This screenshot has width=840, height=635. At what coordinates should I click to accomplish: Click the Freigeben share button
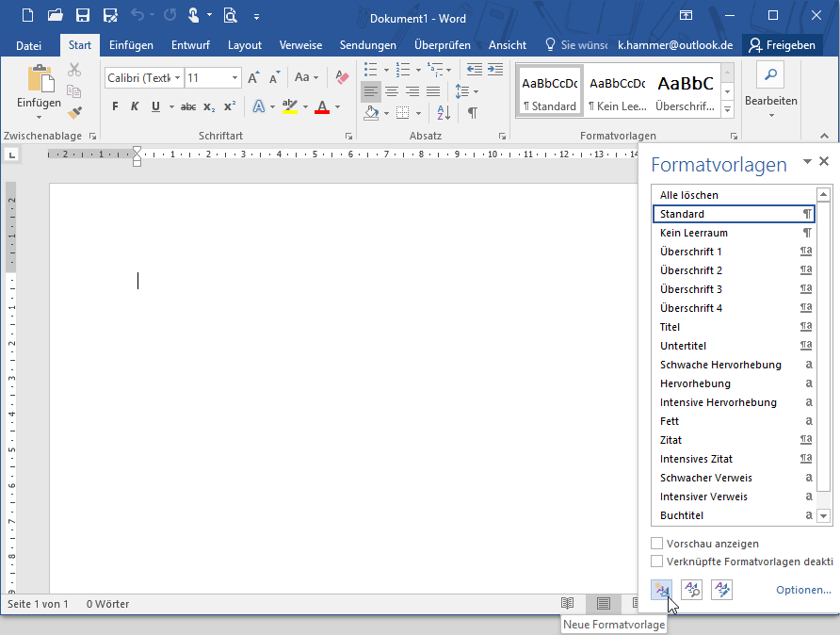(x=781, y=45)
